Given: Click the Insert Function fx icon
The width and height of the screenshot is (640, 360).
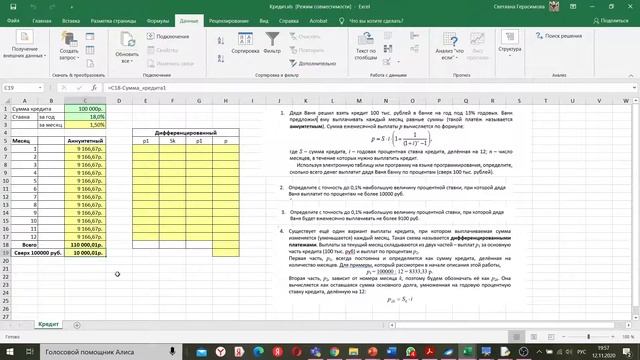Looking at the screenshot, I should 94,88.
